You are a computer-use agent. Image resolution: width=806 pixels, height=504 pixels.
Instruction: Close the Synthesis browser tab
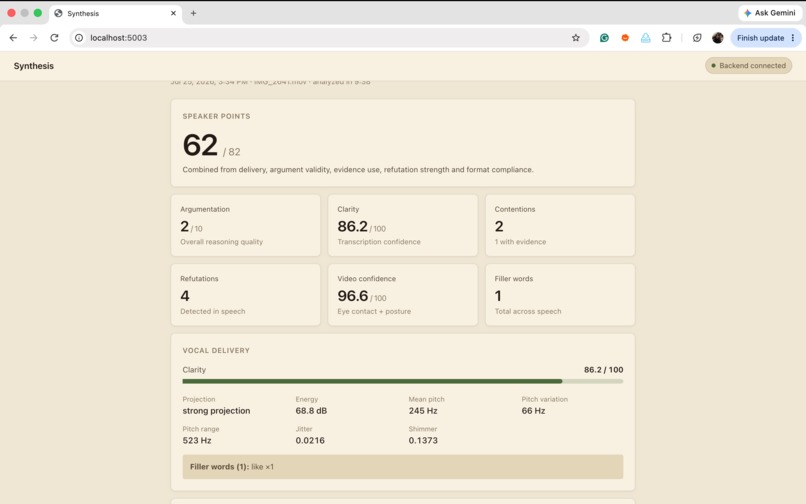tap(173, 13)
